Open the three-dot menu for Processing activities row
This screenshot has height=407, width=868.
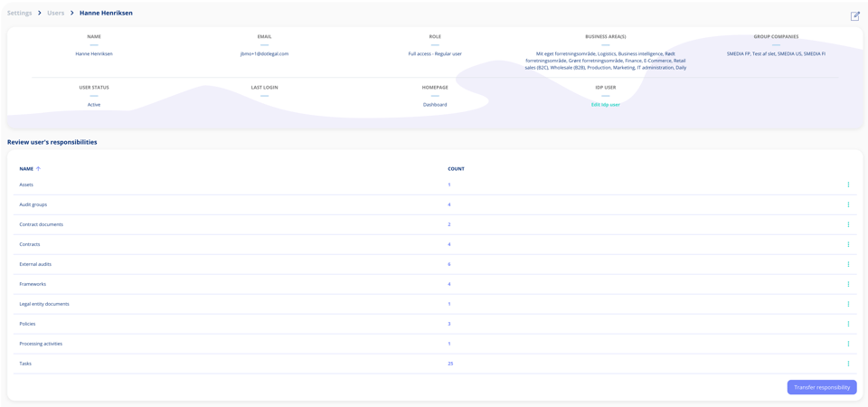pos(848,344)
